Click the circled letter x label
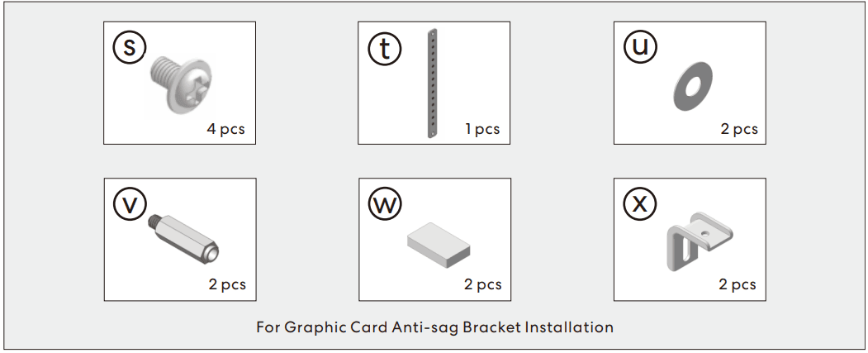This screenshot has height=353, width=868. [640, 204]
